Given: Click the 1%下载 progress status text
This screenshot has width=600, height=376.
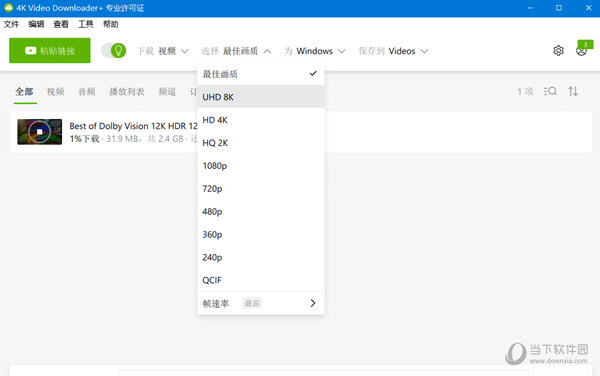Looking at the screenshot, I should coord(85,138).
